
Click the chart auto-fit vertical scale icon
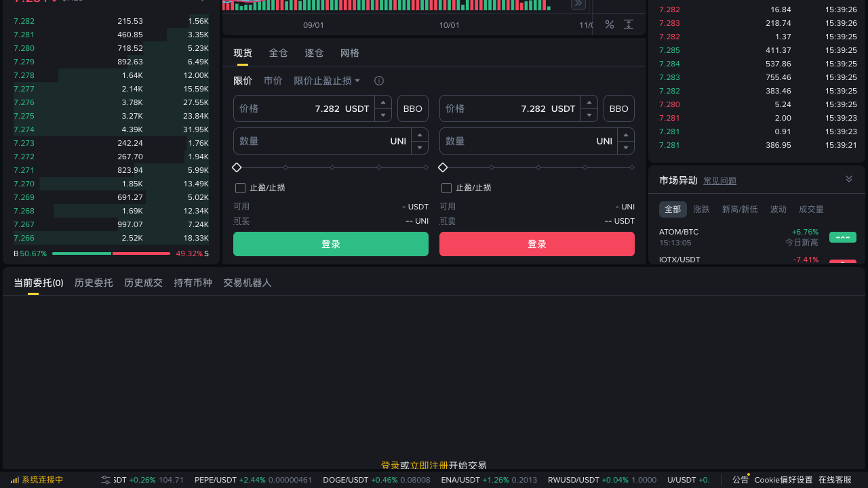(x=629, y=24)
